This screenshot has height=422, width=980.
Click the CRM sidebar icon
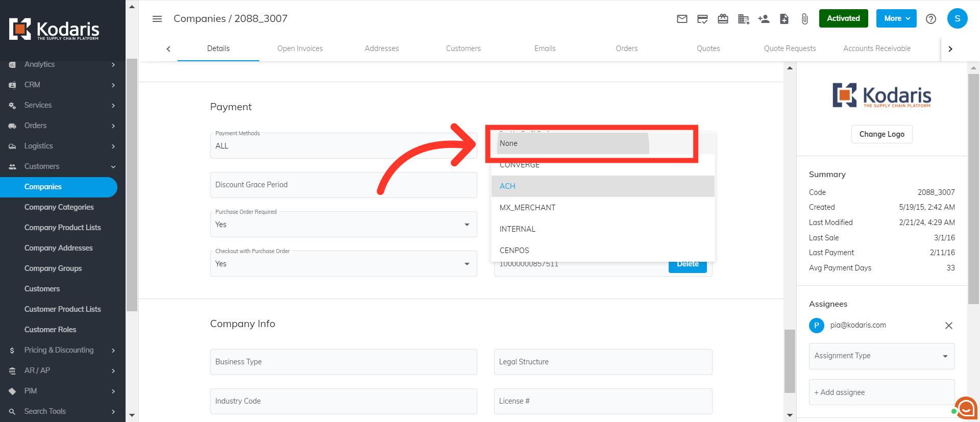click(12, 85)
